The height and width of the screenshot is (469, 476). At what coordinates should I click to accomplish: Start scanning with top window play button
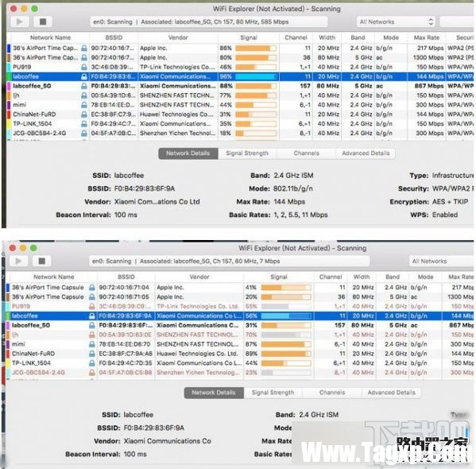(20, 22)
